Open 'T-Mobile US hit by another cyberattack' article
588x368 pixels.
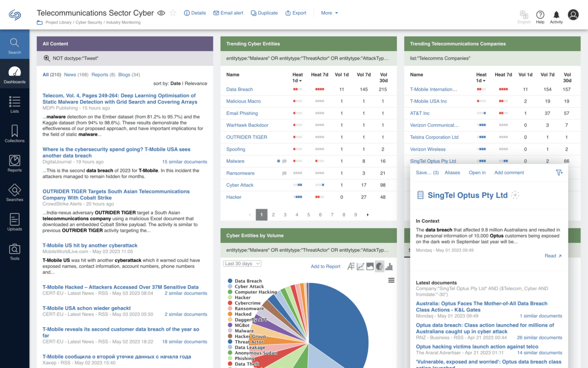(x=90, y=245)
